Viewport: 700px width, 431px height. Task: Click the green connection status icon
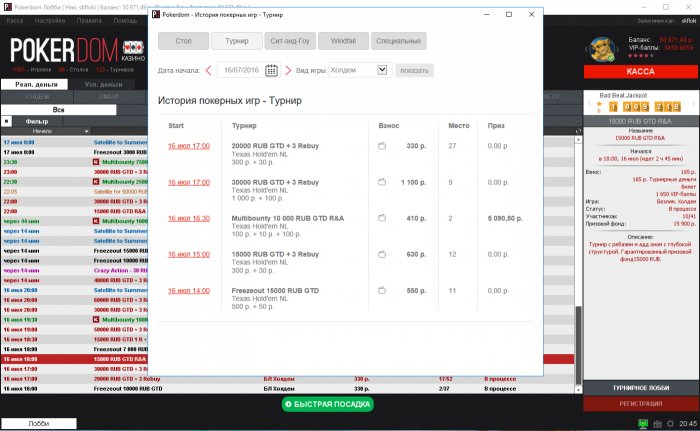643,423
